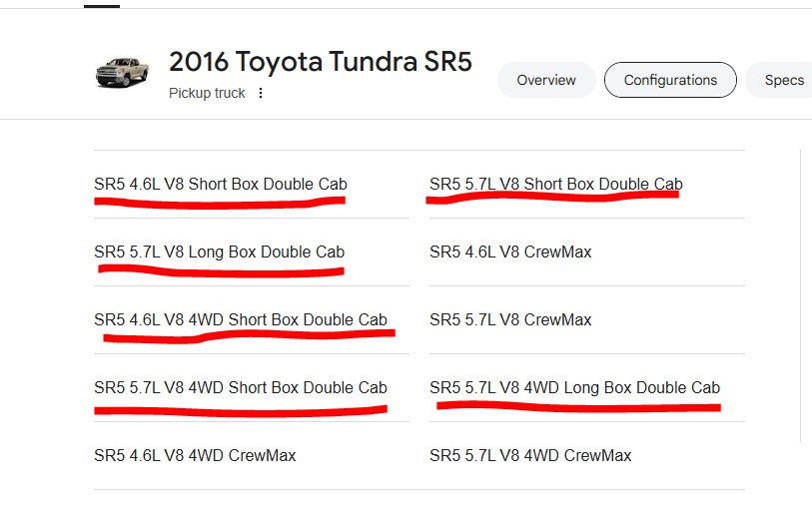Select the Configurations tab
This screenshot has height=509, width=812.
670,80
